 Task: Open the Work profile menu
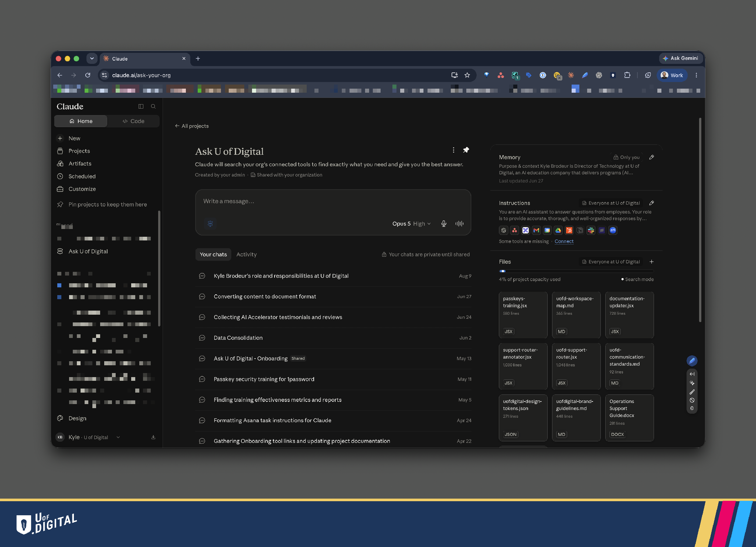[672, 75]
